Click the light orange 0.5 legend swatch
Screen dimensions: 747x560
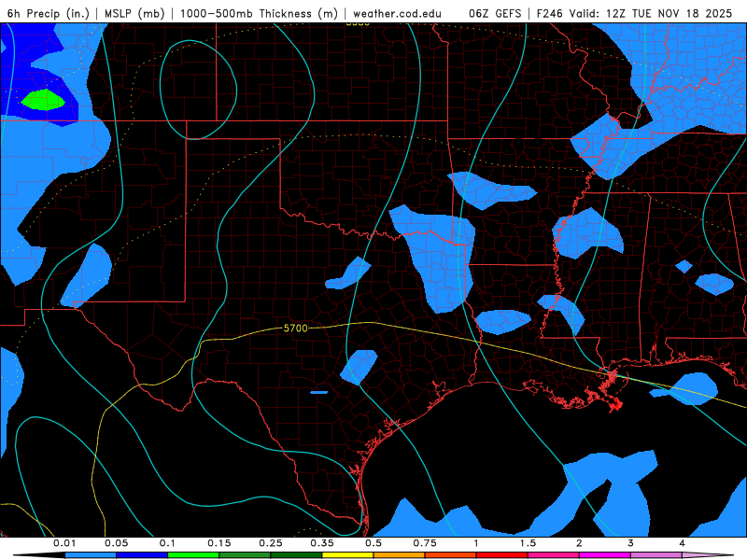pyautogui.click(x=400, y=555)
